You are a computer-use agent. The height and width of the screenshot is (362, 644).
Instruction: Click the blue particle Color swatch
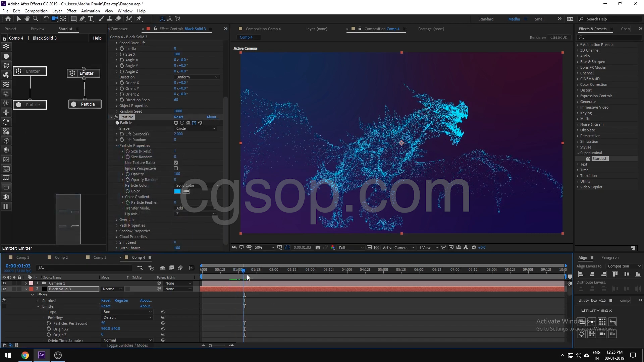pyautogui.click(x=177, y=191)
